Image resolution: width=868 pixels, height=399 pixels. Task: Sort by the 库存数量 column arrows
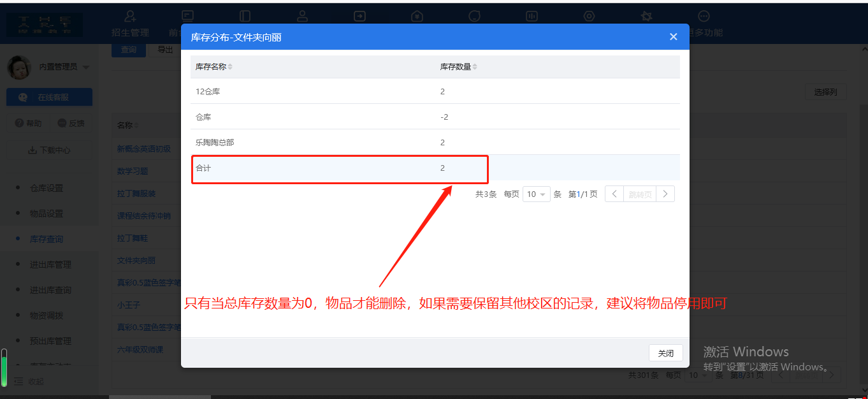pyautogui.click(x=475, y=67)
